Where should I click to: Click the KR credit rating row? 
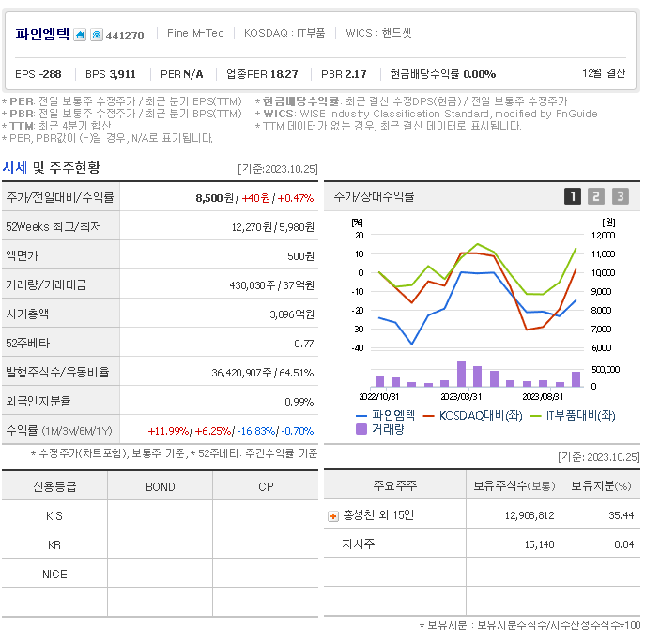pyautogui.click(x=160, y=544)
